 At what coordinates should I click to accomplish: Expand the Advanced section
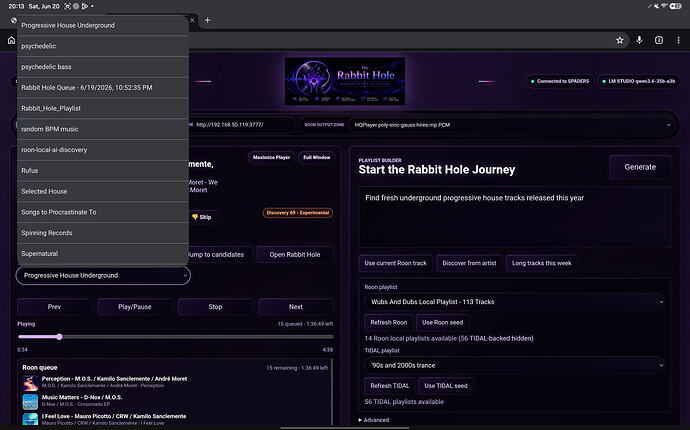coord(374,420)
